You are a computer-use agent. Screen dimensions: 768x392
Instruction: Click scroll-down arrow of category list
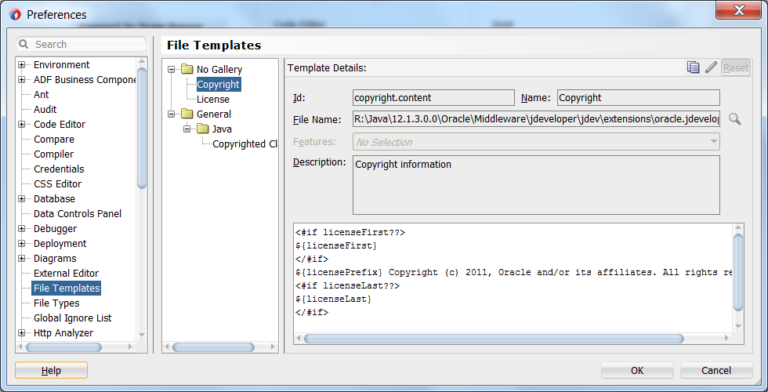pyautogui.click(x=142, y=335)
